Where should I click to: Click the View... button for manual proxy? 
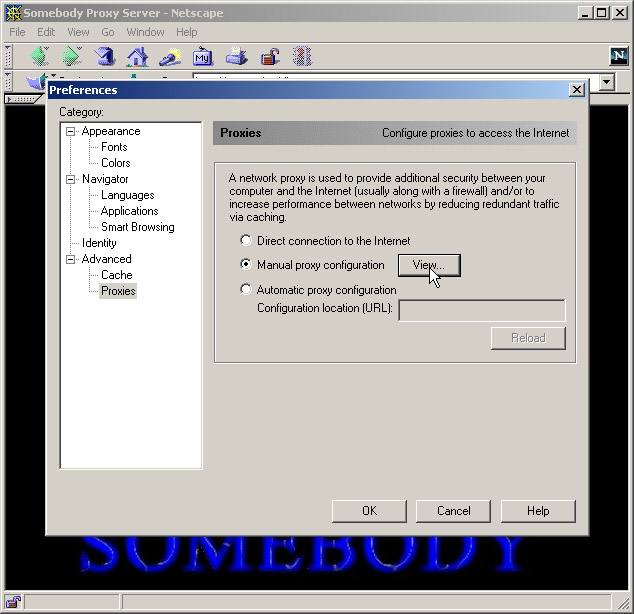(429, 265)
